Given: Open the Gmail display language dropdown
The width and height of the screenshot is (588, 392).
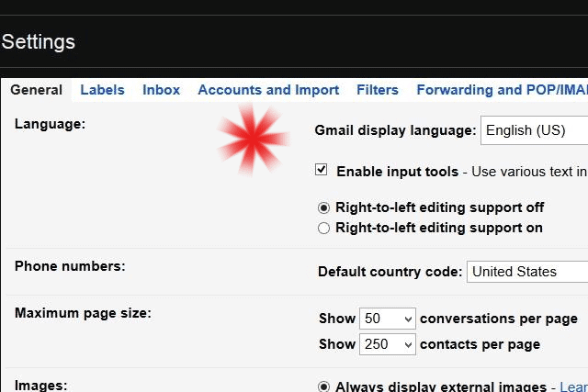Looking at the screenshot, I should click(535, 130).
